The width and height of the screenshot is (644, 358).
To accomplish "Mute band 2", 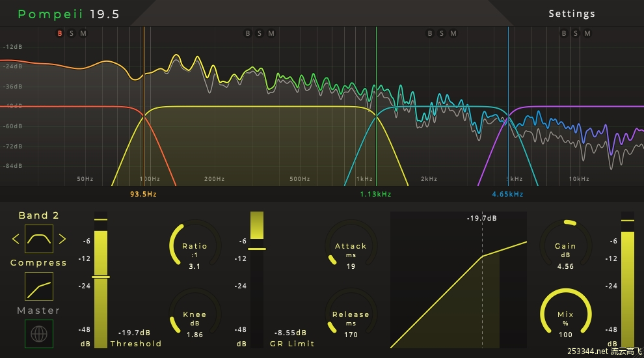I will coord(271,33).
